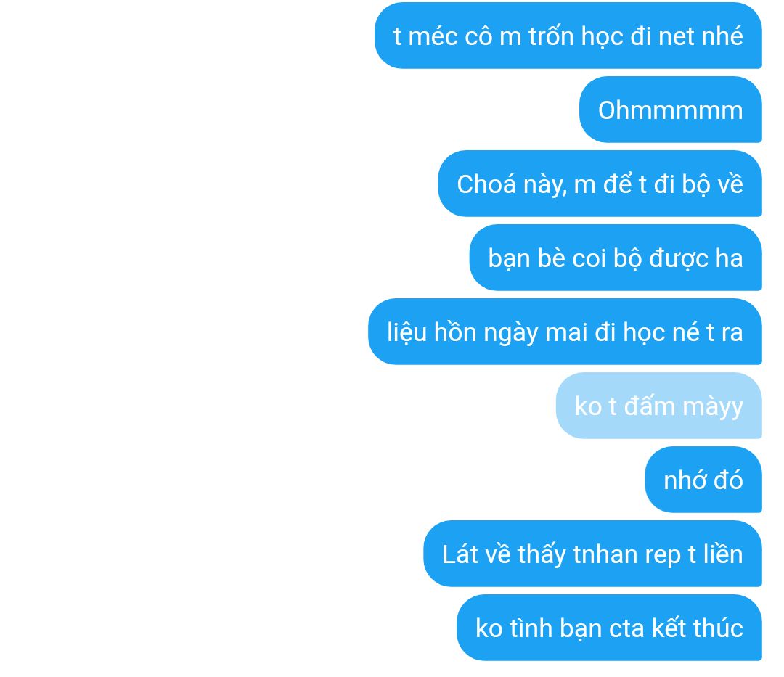Tap the 'Ohmmmmm' chat bubble

[671, 110]
